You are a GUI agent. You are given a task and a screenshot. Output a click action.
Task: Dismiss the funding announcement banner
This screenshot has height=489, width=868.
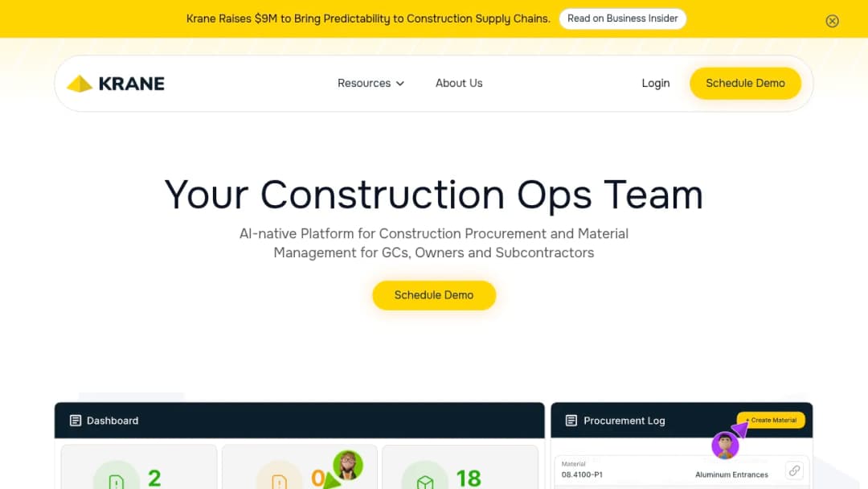pyautogui.click(x=832, y=21)
